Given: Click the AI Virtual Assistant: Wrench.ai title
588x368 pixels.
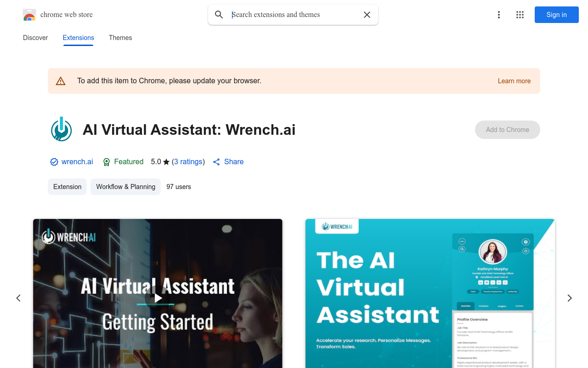Looking at the screenshot, I should coord(189,130).
